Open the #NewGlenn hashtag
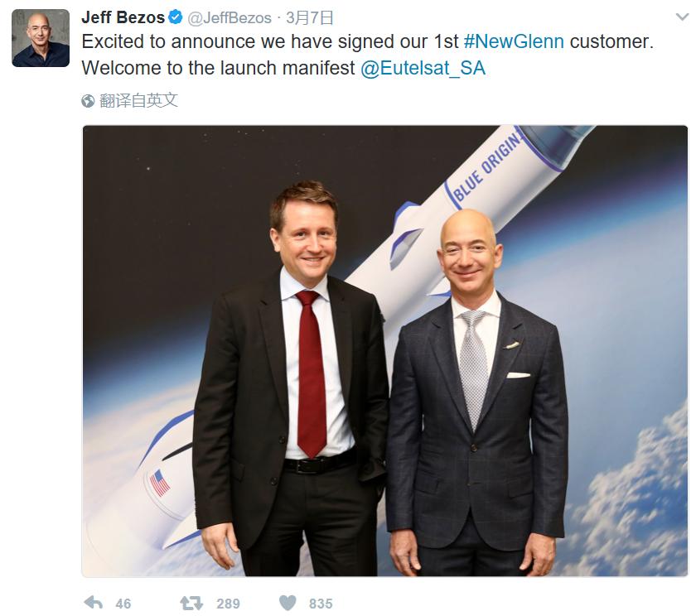This screenshot has width=696, height=616. click(514, 41)
